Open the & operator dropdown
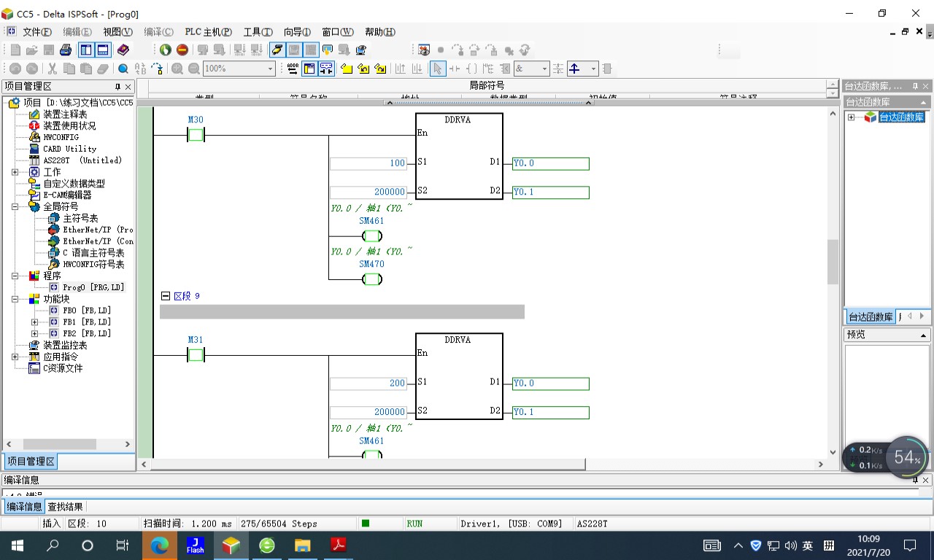The image size is (934, 560). (544, 69)
